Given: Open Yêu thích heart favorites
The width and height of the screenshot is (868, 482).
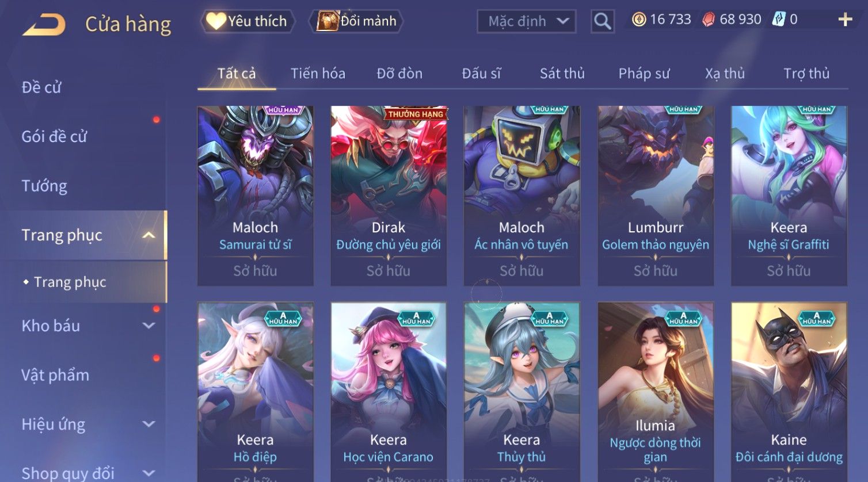Looking at the screenshot, I should [248, 21].
